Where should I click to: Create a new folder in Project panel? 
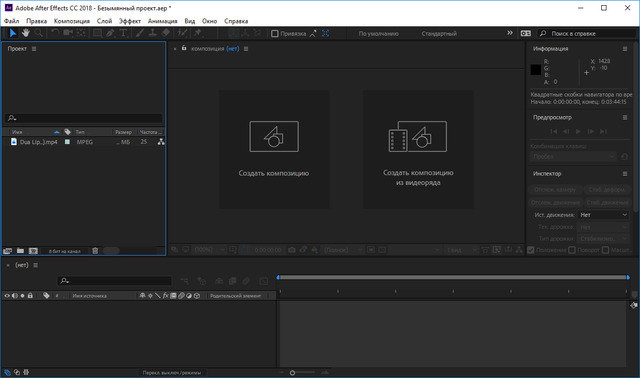pos(20,251)
